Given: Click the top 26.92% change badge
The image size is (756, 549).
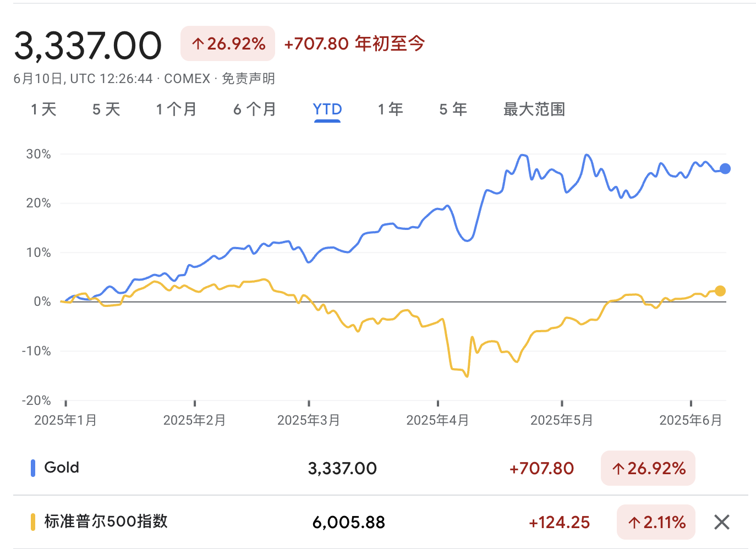Looking at the screenshot, I should coord(228,43).
